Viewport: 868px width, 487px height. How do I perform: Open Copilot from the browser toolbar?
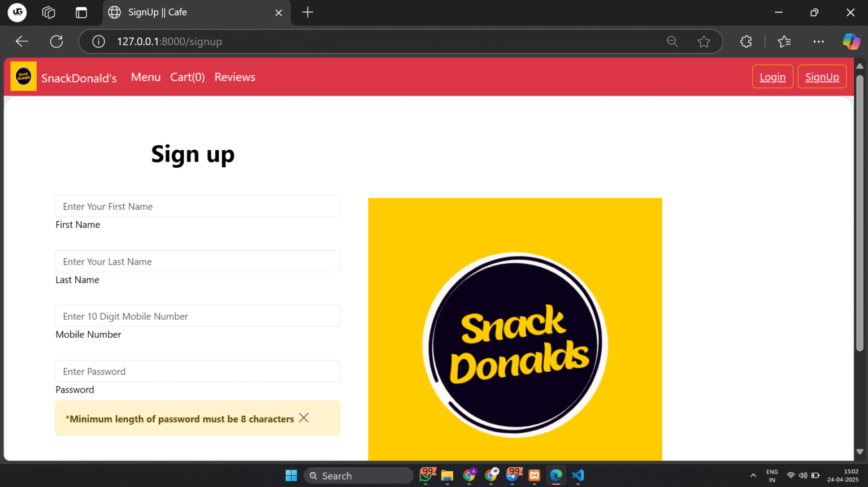pyautogui.click(x=852, y=41)
